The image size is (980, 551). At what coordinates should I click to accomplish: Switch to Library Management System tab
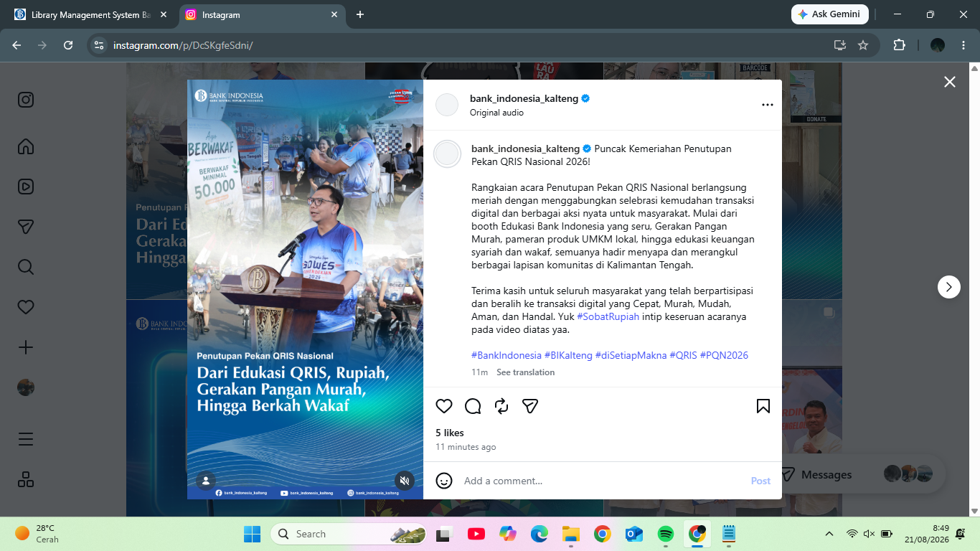(x=90, y=14)
